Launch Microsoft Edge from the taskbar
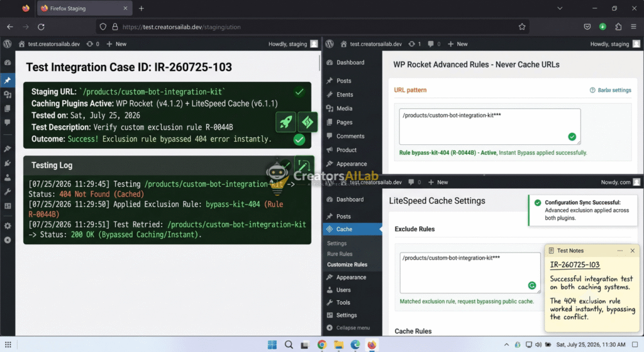 tap(355, 344)
